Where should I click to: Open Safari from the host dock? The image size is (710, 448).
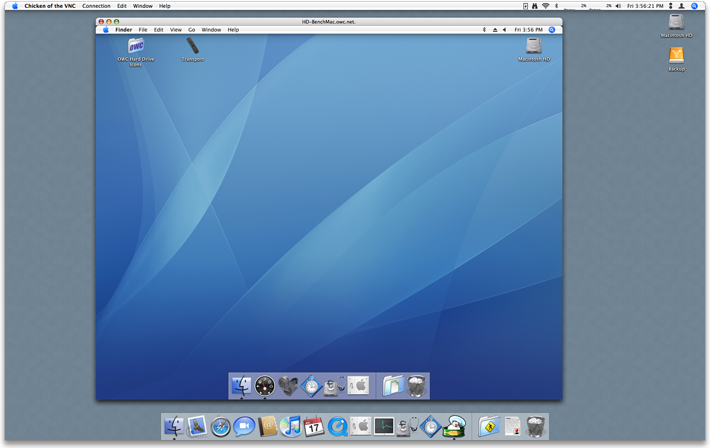221,427
